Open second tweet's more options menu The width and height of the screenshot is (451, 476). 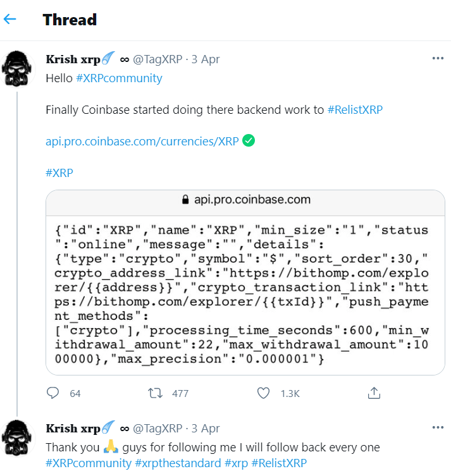(437, 427)
